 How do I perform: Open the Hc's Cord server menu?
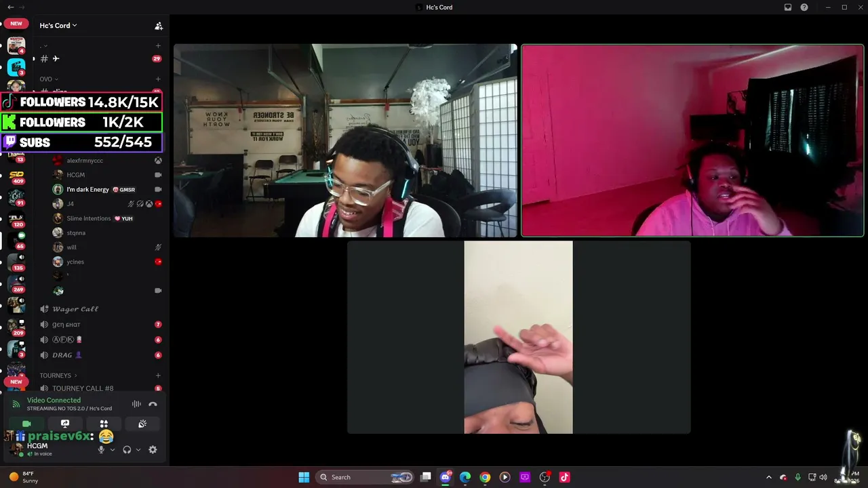(58, 26)
